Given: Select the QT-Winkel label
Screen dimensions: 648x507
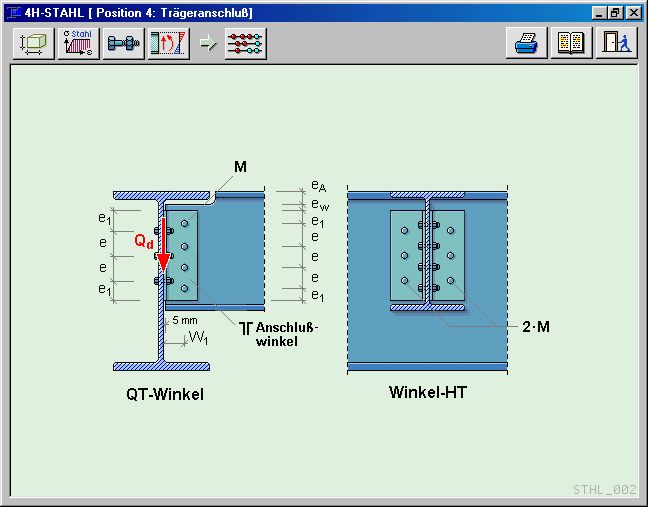Looking at the screenshot, I should click(165, 394).
